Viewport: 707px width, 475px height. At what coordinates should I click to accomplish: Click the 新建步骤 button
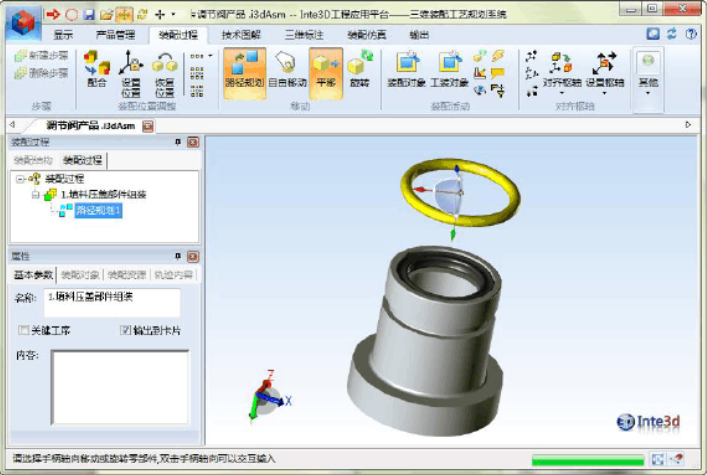pyautogui.click(x=41, y=55)
